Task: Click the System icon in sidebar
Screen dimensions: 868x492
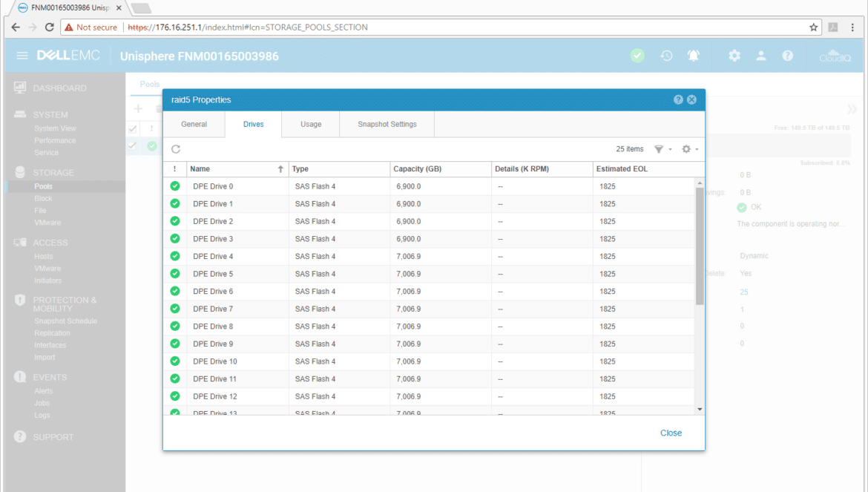Action: 20,114
